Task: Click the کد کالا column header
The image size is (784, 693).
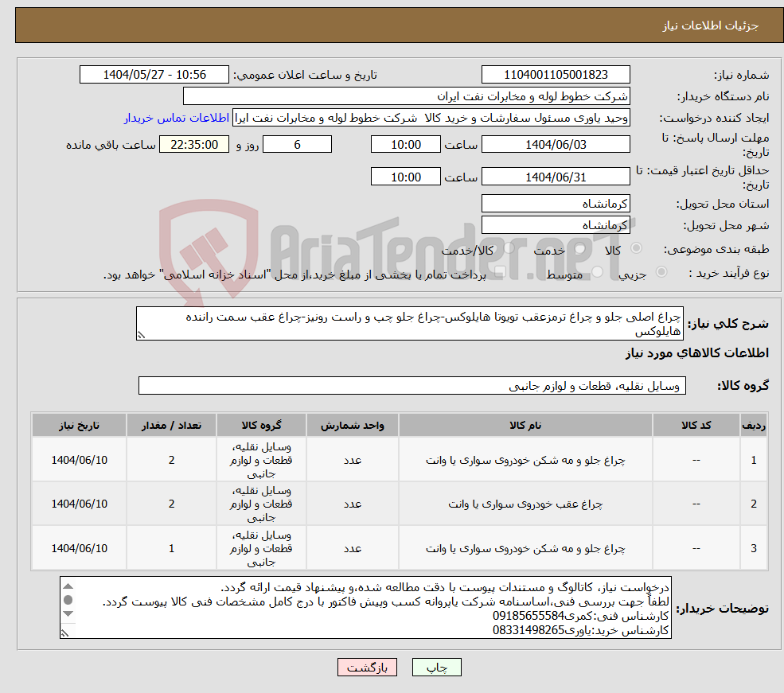Action: click(696, 425)
